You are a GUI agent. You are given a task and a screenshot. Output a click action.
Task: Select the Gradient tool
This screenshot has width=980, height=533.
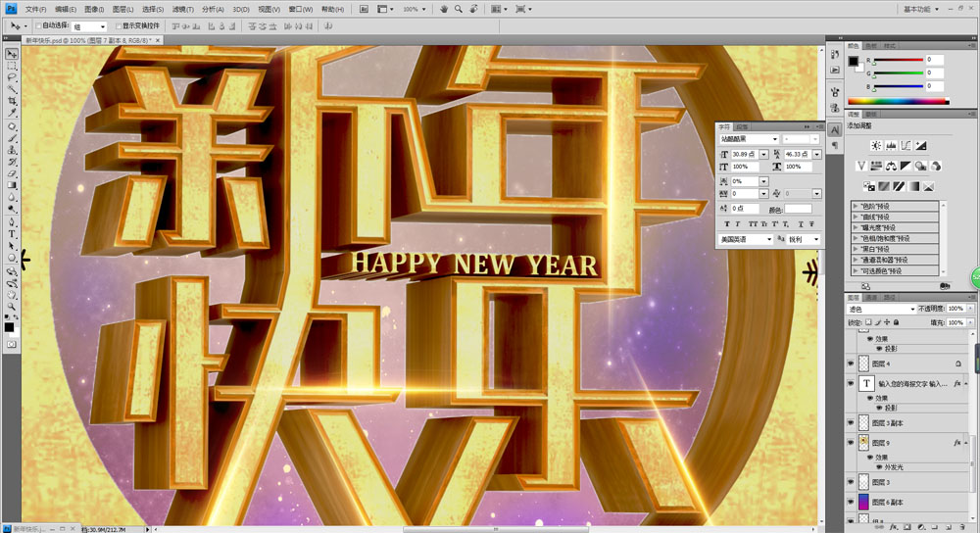tap(11, 185)
